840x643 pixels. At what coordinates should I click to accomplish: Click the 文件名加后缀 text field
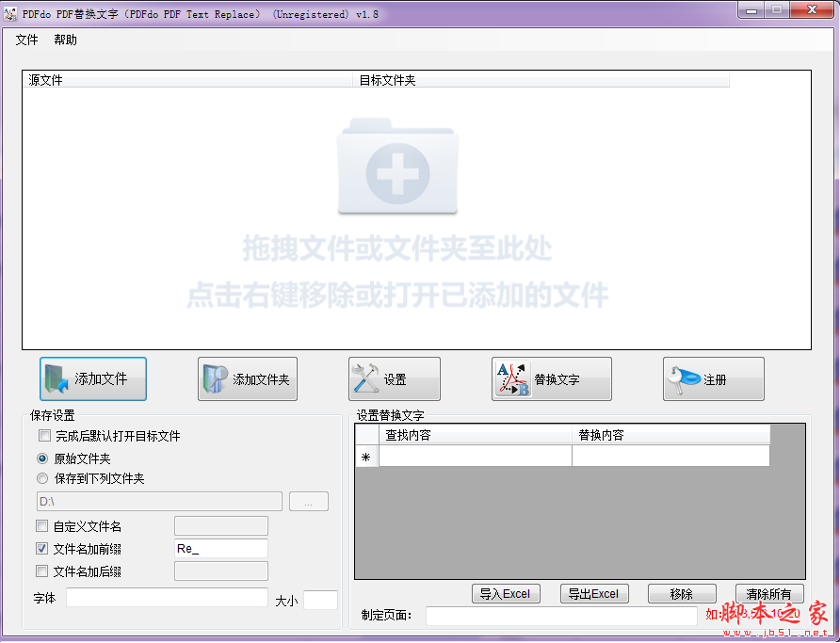click(220, 571)
